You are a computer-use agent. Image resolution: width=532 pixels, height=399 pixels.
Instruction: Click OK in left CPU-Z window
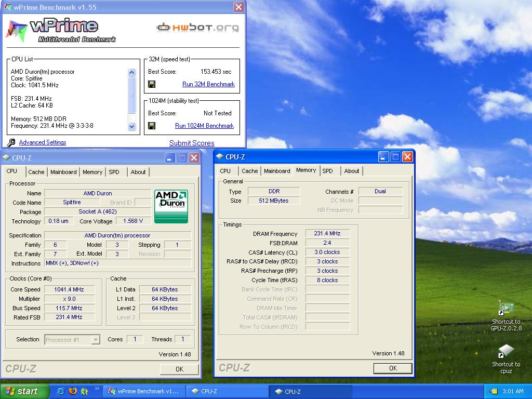pos(179,369)
